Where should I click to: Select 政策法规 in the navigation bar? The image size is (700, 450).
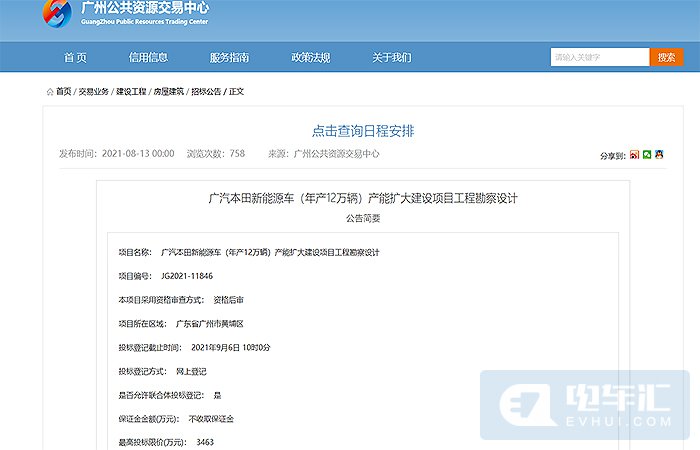(x=311, y=57)
